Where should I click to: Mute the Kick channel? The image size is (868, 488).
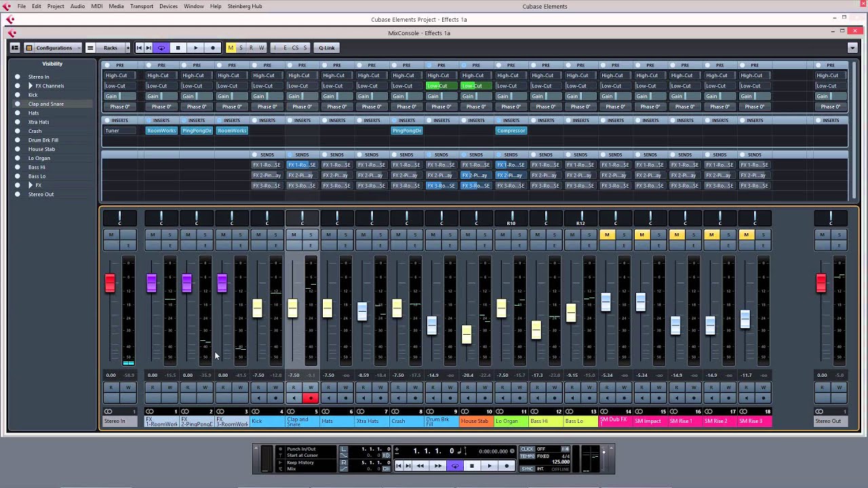tap(258, 235)
